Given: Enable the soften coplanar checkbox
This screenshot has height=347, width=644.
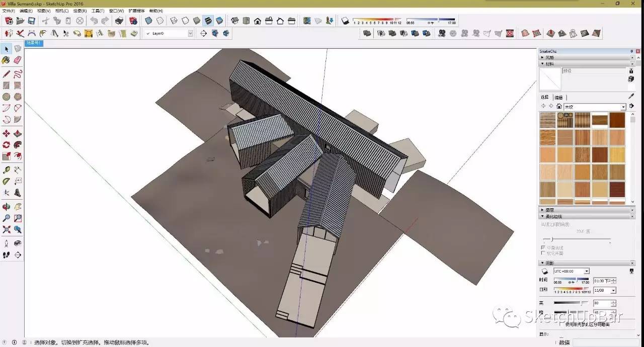Looking at the screenshot, I should pos(543,253).
